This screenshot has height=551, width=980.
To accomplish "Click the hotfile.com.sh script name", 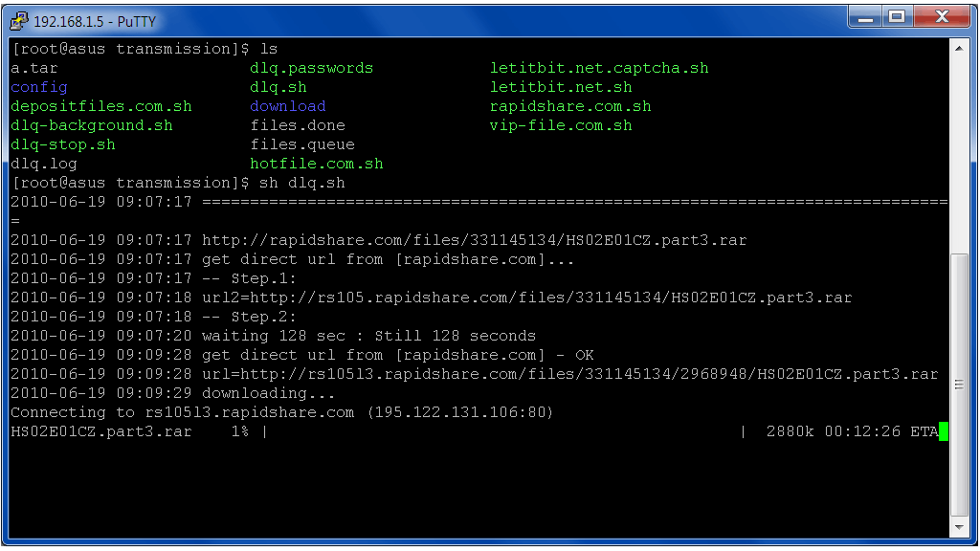I will (317, 164).
